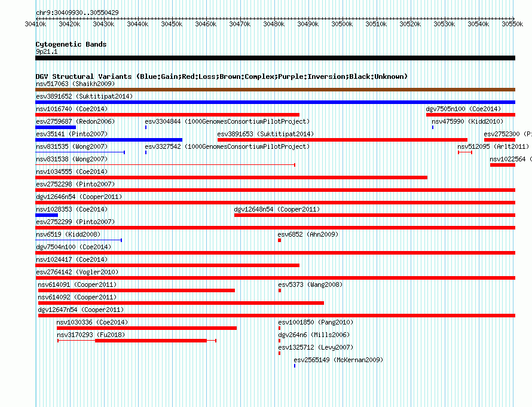Open dgv264n6 (Mills2006) variant label
This screenshot has width=532, height=407.
pos(314,335)
